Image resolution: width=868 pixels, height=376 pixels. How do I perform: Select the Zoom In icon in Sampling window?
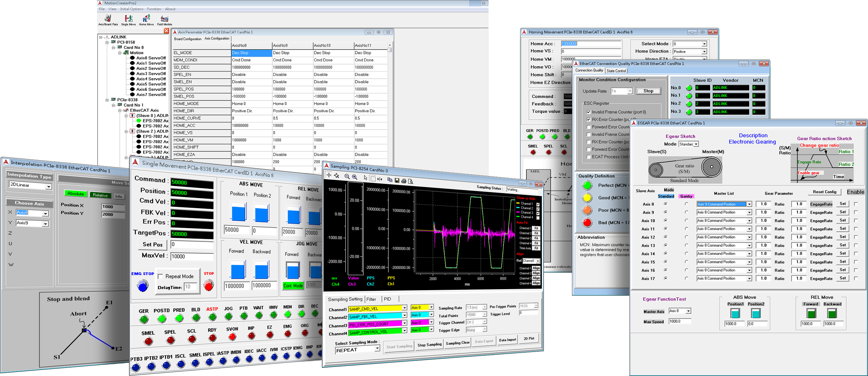tap(354, 176)
